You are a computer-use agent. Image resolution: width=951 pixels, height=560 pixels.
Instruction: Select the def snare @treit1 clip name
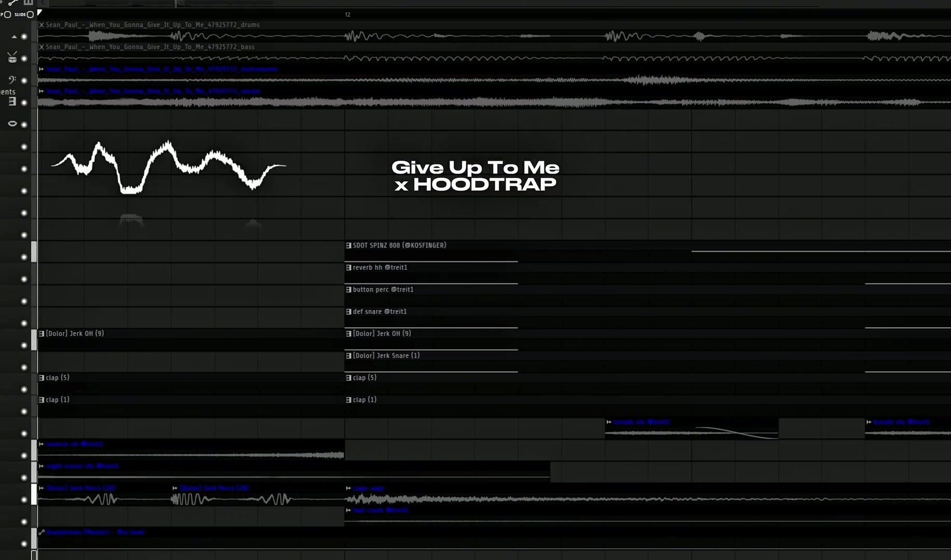point(380,312)
